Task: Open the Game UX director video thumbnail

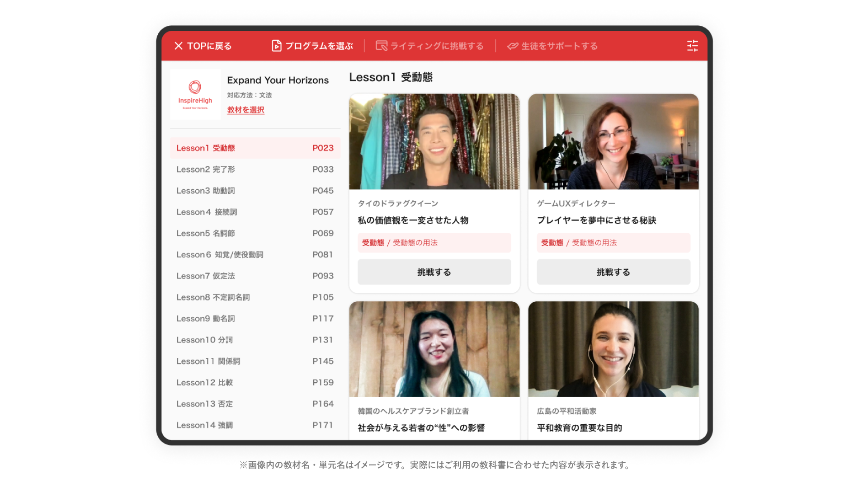Action: click(x=613, y=141)
